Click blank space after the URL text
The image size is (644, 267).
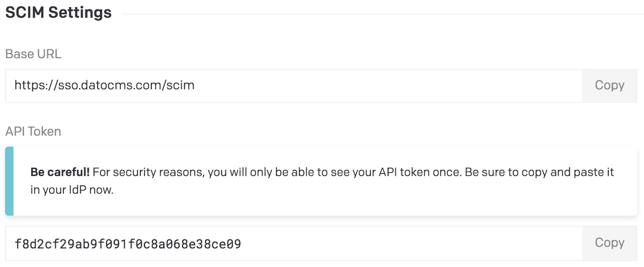[386, 86]
